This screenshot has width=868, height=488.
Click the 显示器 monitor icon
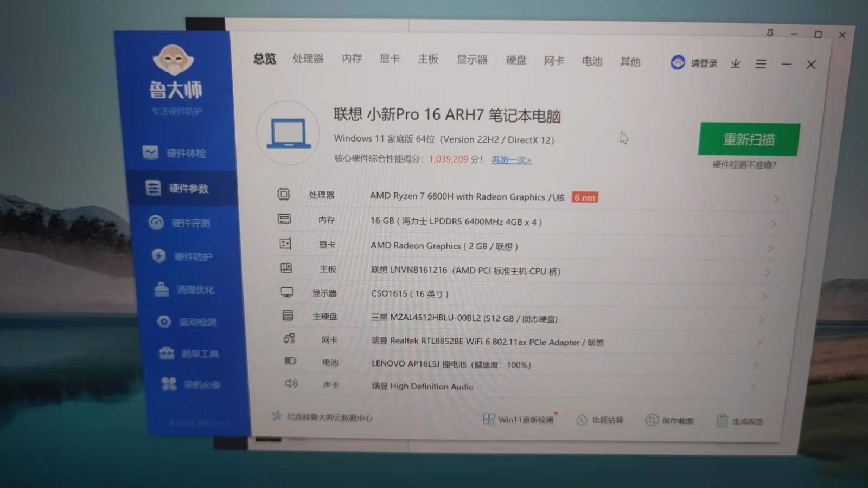pyautogui.click(x=287, y=292)
